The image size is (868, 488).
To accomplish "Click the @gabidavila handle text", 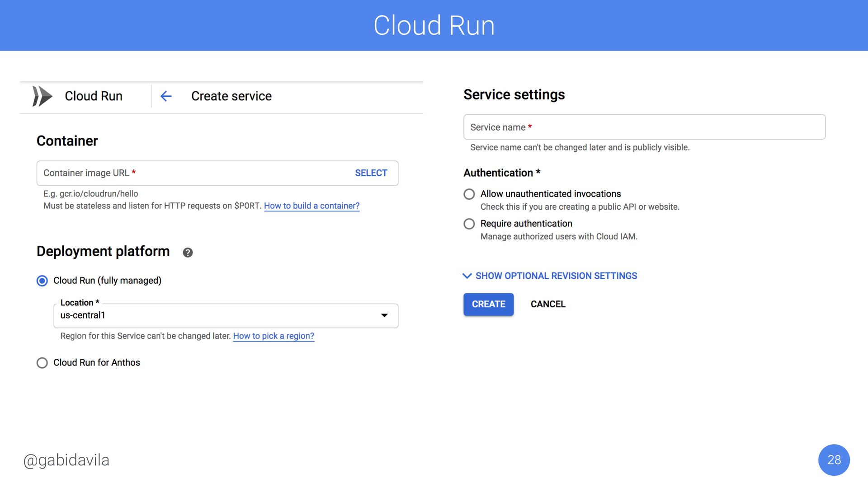I will point(66,460).
